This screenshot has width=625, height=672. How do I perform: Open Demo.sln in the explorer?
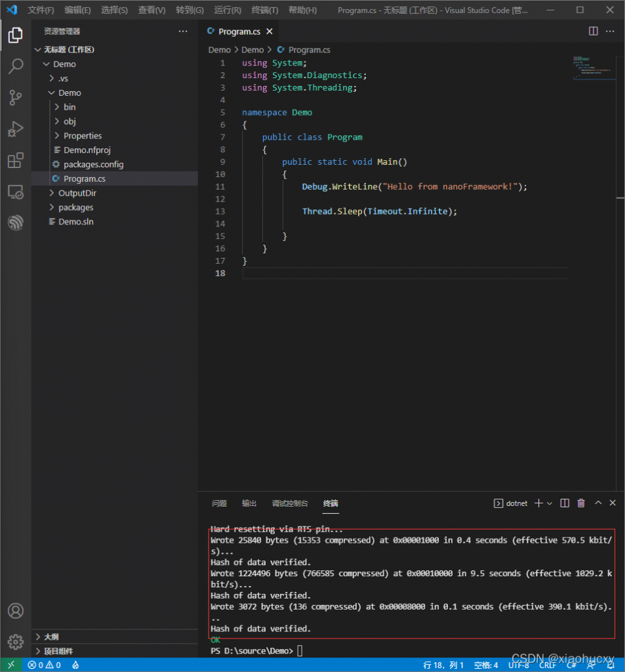pos(76,222)
